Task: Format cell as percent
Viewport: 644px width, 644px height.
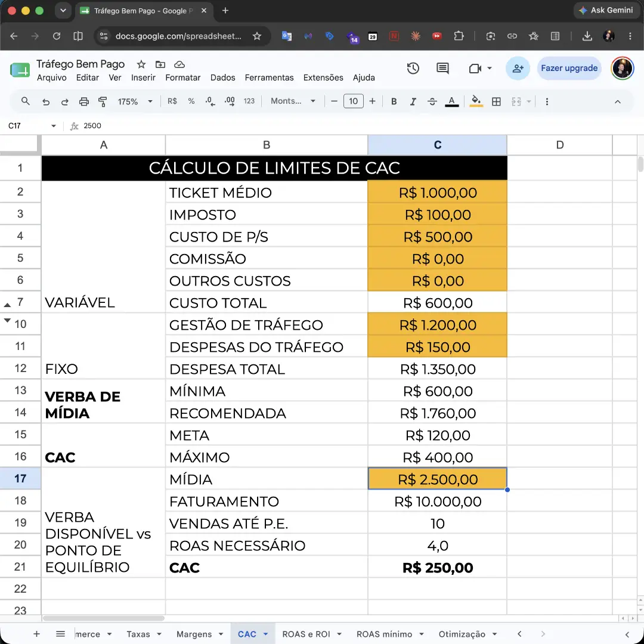Action: click(191, 101)
